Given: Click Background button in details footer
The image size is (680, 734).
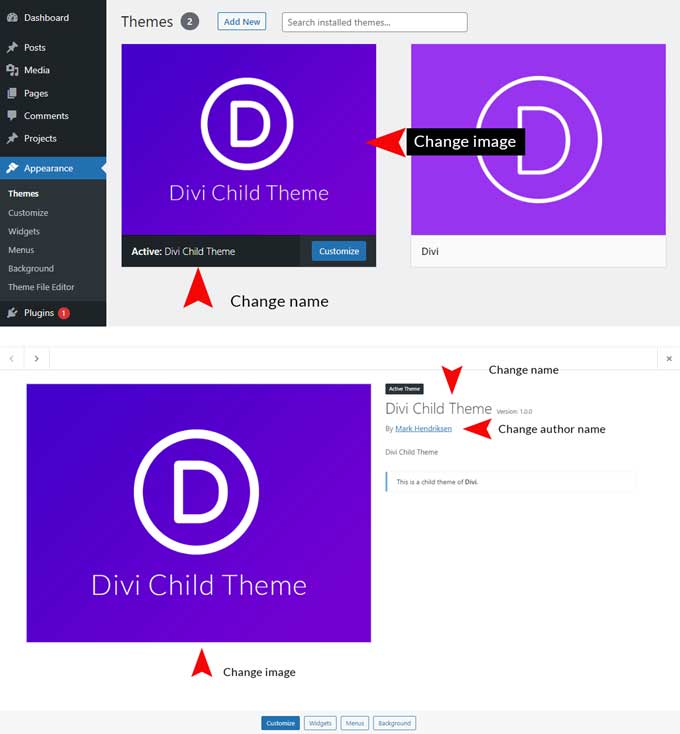Looking at the screenshot, I should [x=395, y=723].
